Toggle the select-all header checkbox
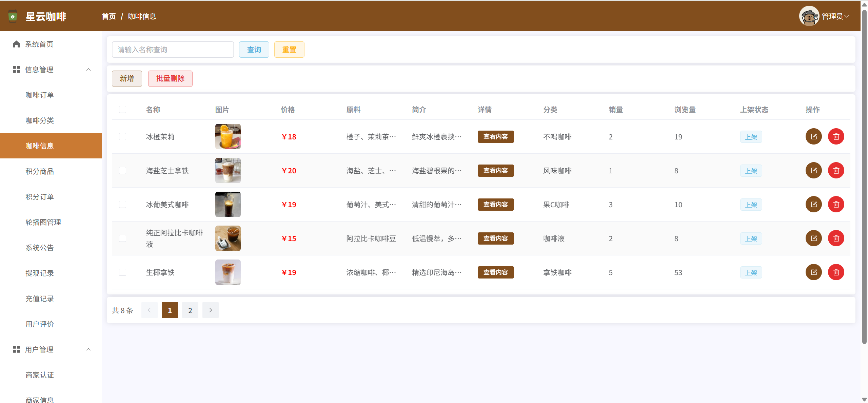 (122, 110)
